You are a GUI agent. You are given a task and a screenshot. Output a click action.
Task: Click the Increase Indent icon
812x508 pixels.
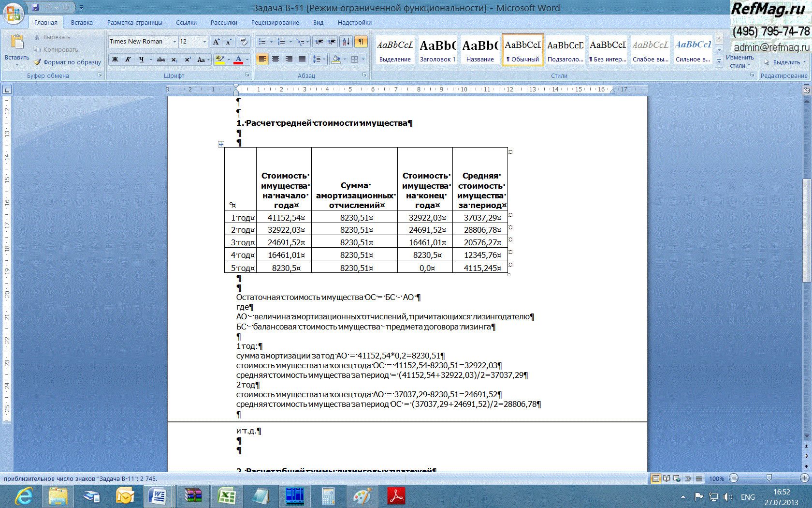coord(332,42)
